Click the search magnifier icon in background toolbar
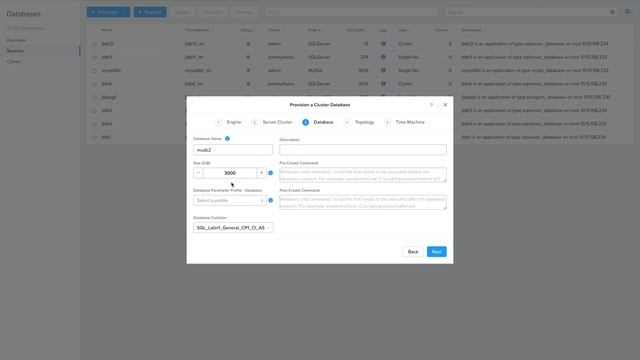640x360 pixels. pyautogui.click(x=612, y=12)
